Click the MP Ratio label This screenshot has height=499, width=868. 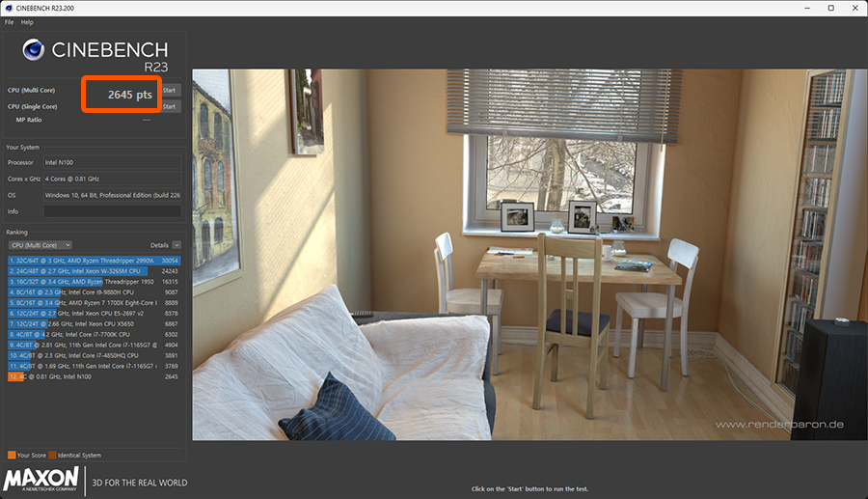[29, 120]
